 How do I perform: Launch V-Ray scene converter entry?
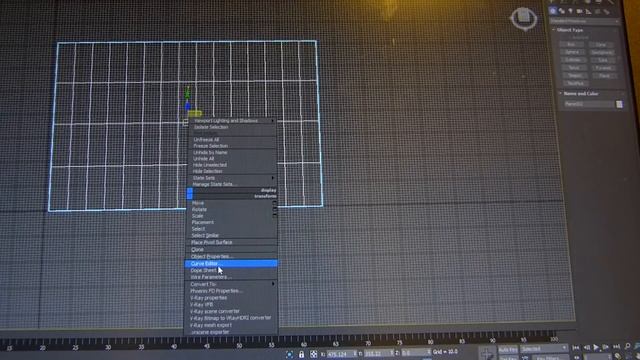[231, 311]
